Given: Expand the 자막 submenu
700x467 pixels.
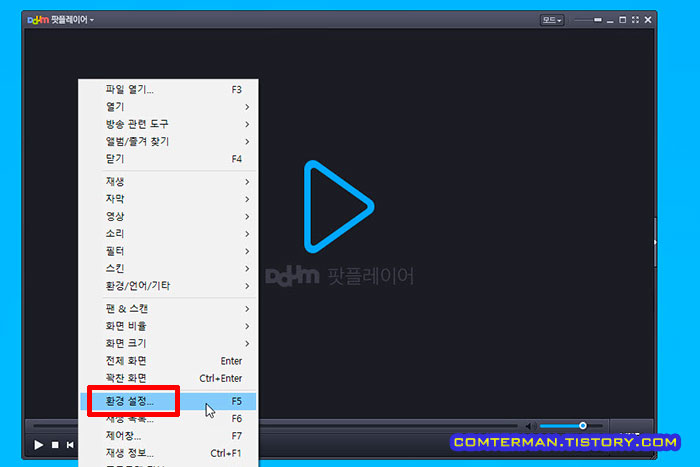Looking at the screenshot, I should [x=168, y=199].
